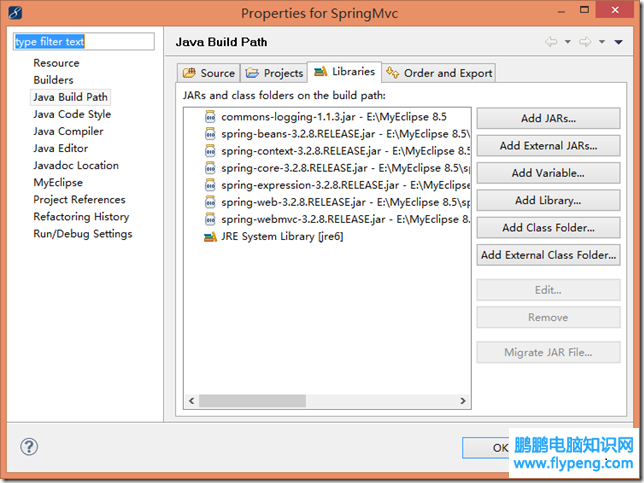
Task: Select Java Editor in the tree
Action: click(x=60, y=148)
